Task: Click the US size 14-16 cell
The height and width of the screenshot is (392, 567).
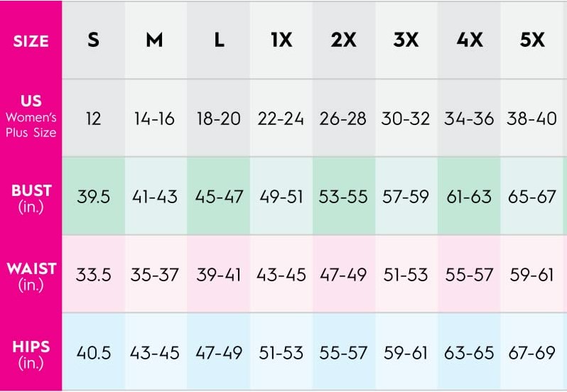Action: pyautogui.click(x=154, y=119)
